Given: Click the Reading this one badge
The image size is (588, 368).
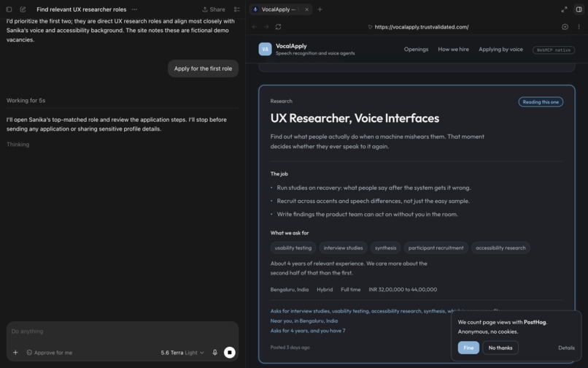Looking at the screenshot, I should click(541, 101).
